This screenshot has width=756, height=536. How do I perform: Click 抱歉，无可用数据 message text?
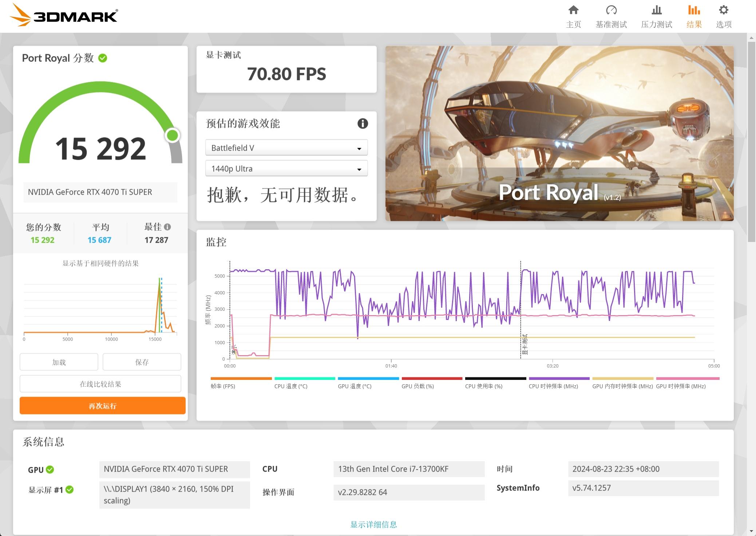(x=283, y=195)
